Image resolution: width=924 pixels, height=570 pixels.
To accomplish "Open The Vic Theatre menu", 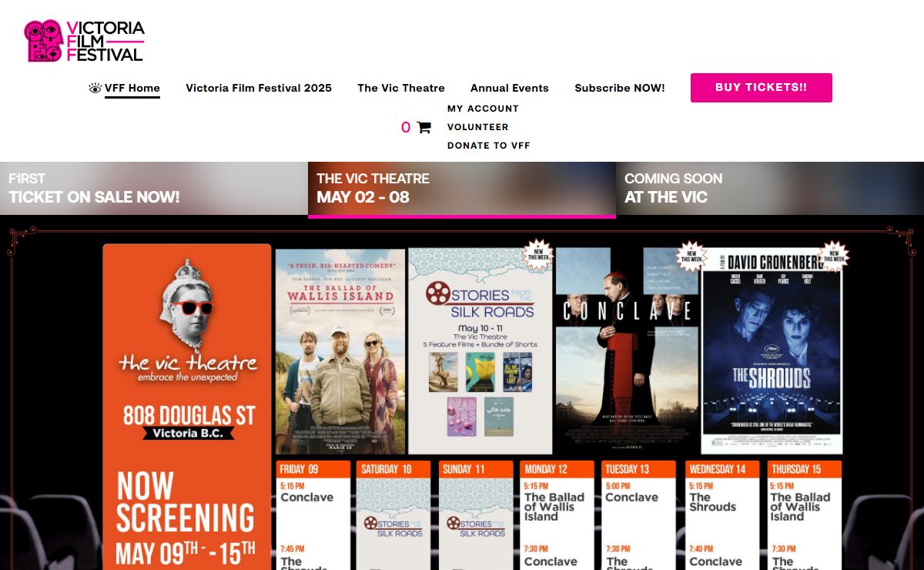I will pos(401,88).
